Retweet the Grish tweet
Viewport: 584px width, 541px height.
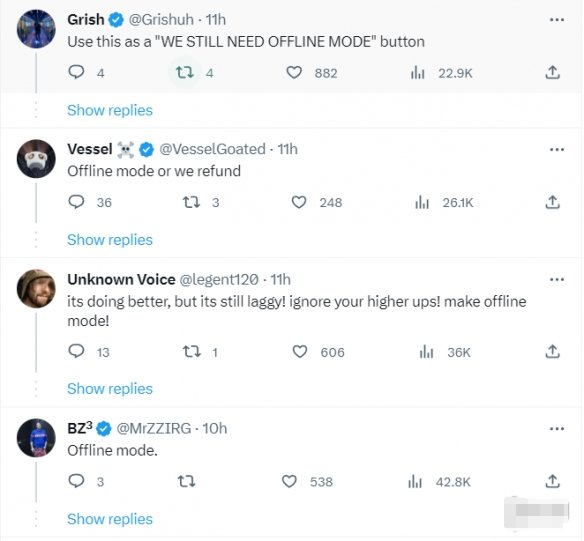tap(185, 72)
